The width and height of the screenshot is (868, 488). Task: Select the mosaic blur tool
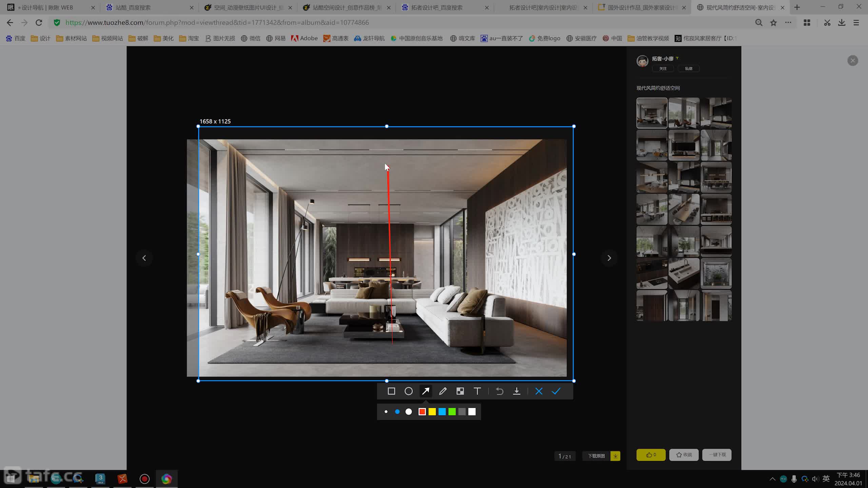460,391
